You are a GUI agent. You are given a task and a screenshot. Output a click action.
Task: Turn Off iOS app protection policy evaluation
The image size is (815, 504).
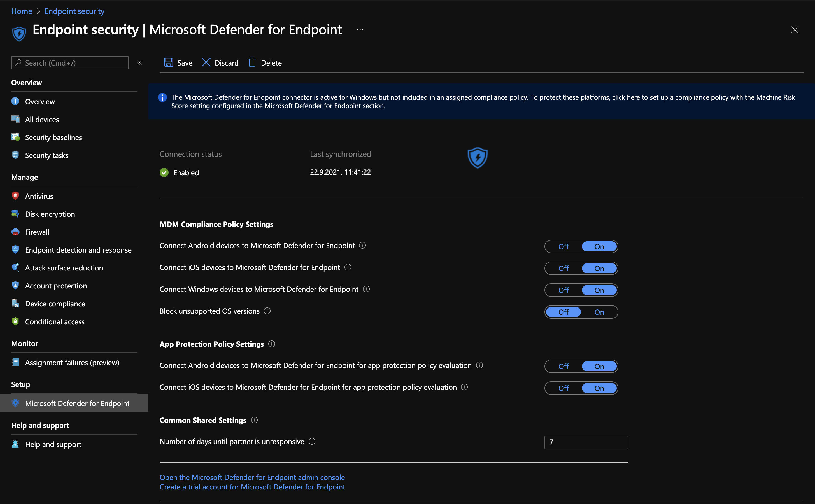563,388
